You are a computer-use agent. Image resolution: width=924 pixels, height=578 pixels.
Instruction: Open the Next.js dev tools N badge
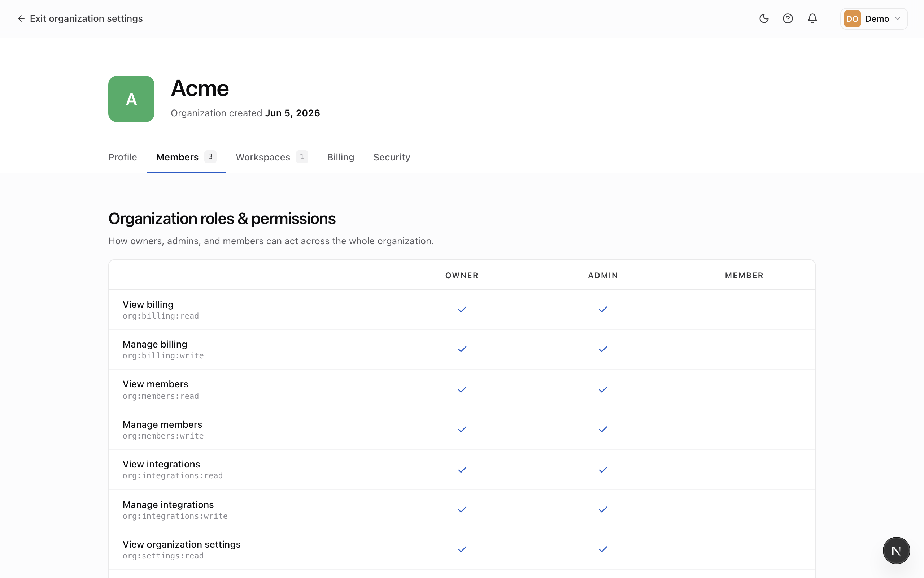[896, 551]
